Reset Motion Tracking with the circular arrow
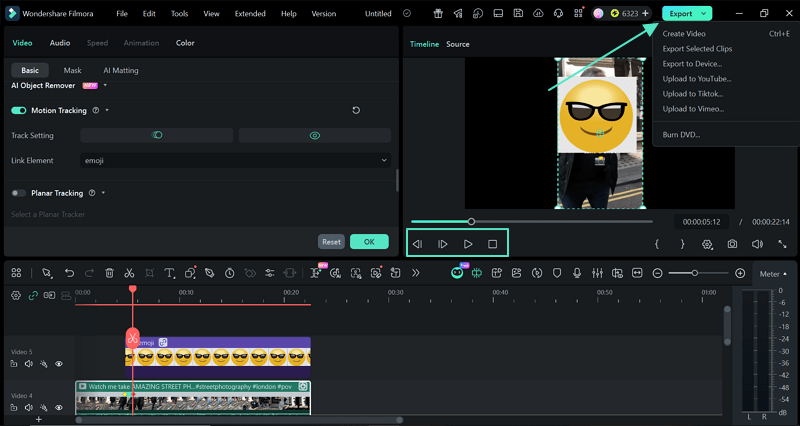 click(357, 110)
